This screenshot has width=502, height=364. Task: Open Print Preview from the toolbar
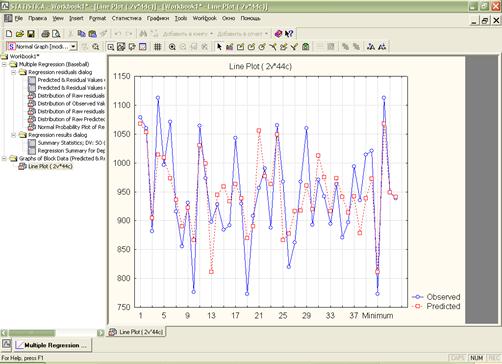(x=56, y=34)
